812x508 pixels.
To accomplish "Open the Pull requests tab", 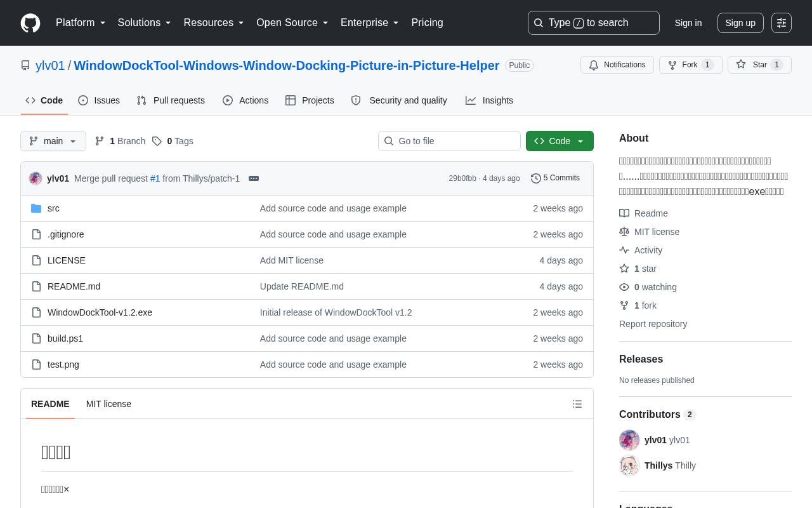I will 171,100.
